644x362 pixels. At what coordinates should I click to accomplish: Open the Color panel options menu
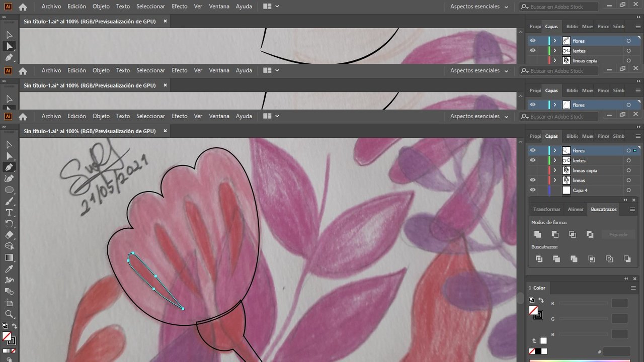pyautogui.click(x=633, y=288)
